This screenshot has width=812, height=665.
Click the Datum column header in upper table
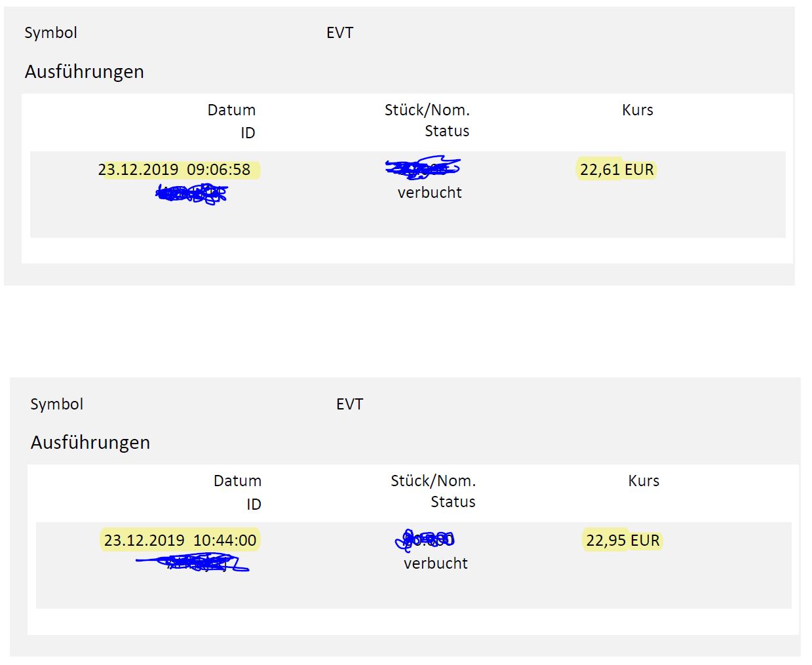coord(231,110)
